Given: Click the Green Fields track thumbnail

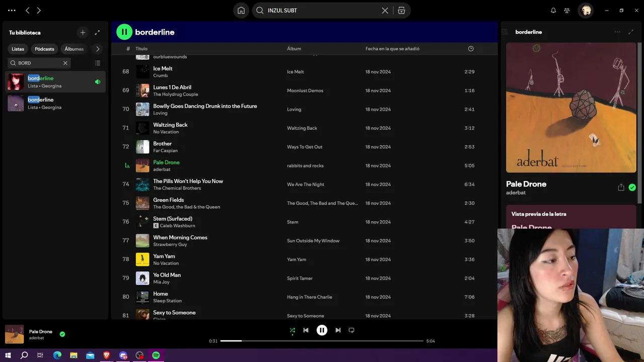Looking at the screenshot, I should coord(142,203).
